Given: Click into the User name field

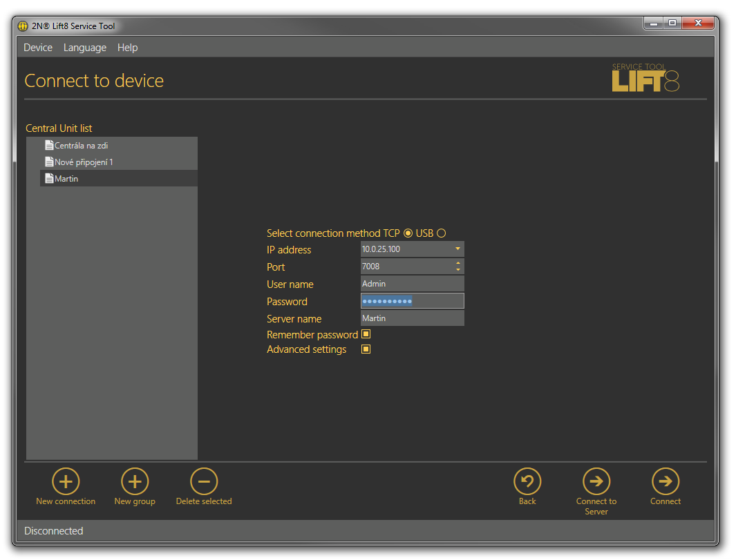Looking at the screenshot, I should tap(412, 284).
